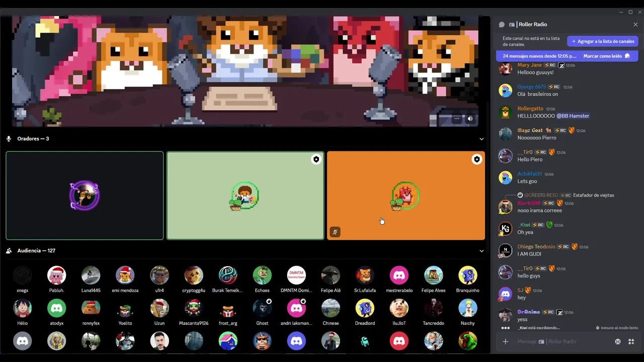644x362 pixels.
Task: Open the emoji picker icon
Action: tap(618, 341)
